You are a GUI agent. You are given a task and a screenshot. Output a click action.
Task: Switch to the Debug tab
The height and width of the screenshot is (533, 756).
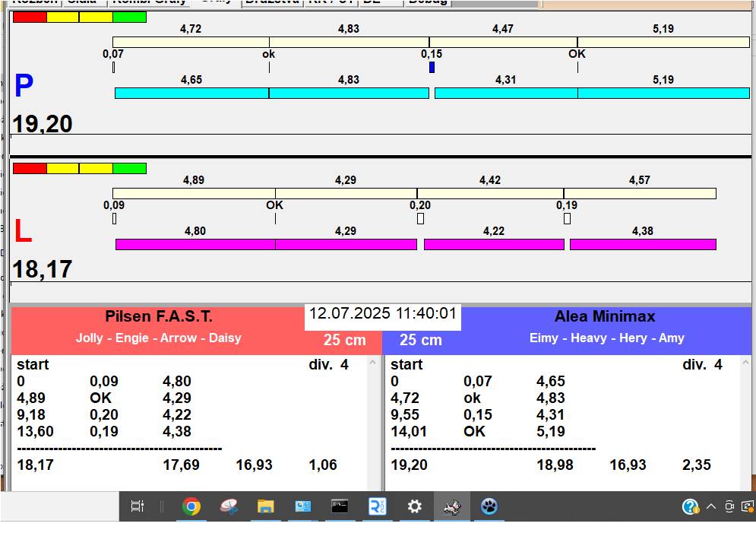tap(428, 2)
